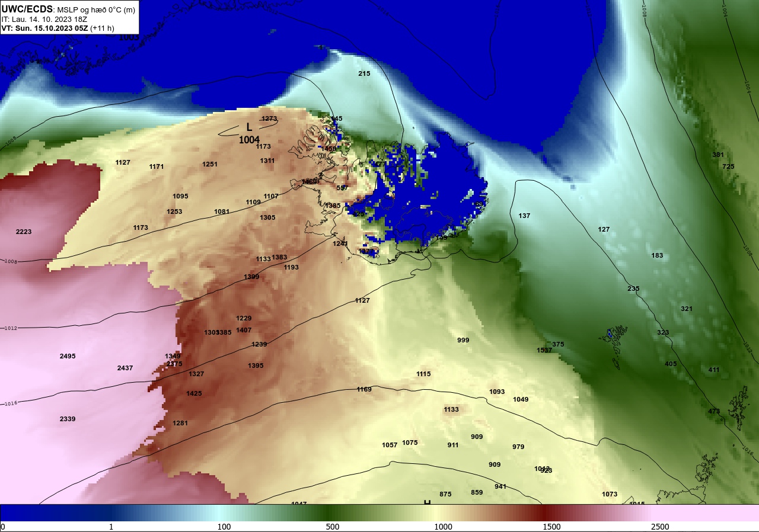Click the 1109 height value
Viewport: 759px width, 532px height.
tap(253, 202)
